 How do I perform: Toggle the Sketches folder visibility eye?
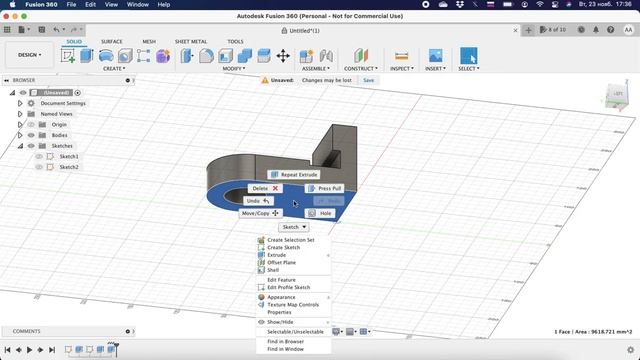pos(31,146)
